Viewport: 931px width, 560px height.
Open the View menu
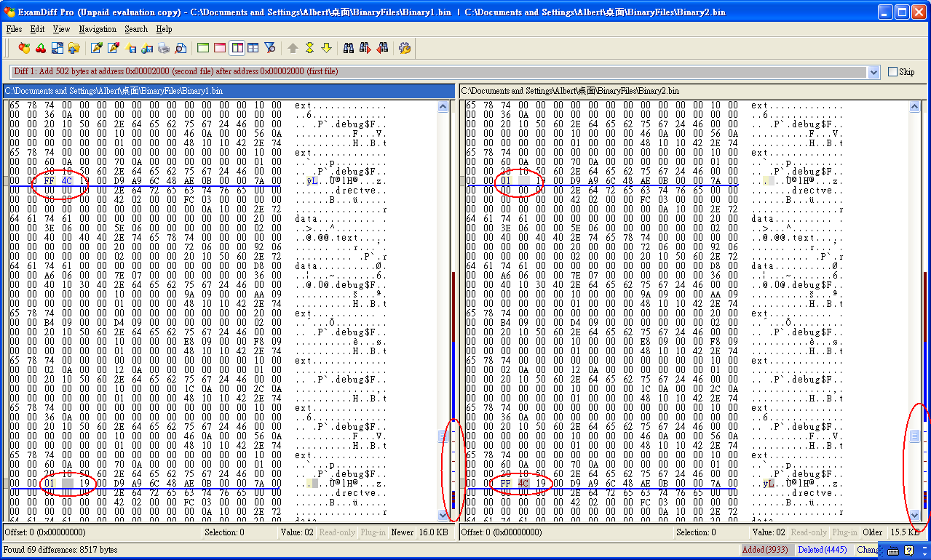click(x=61, y=29)
